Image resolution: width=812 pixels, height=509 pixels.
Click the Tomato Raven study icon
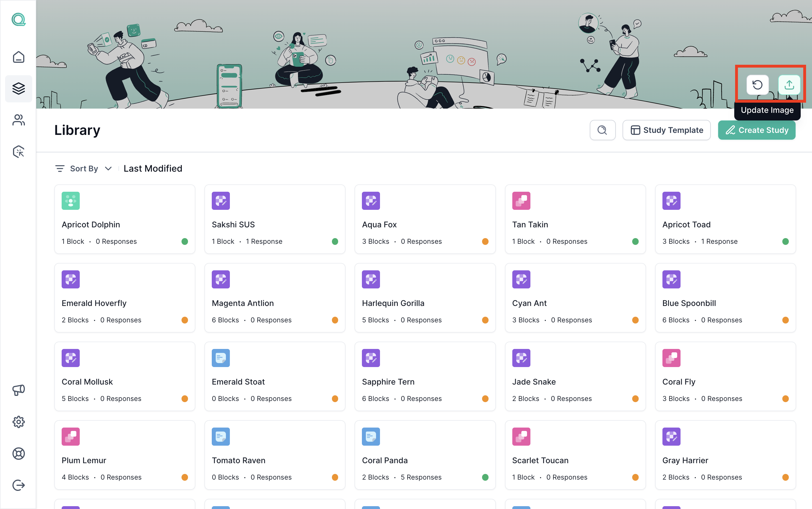(x=221, y=437)
